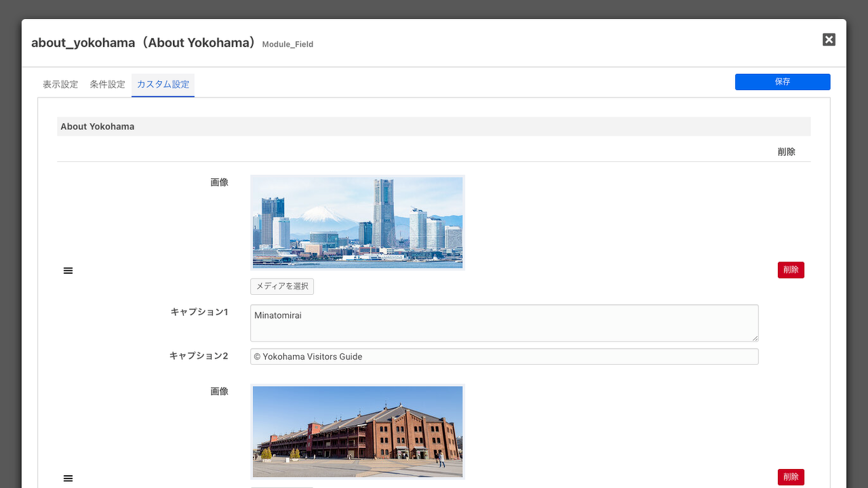Click the resize grip of the キャプション1 textarea
The height and width of the screenshot is (488, 868).
(x=755, y=338)
